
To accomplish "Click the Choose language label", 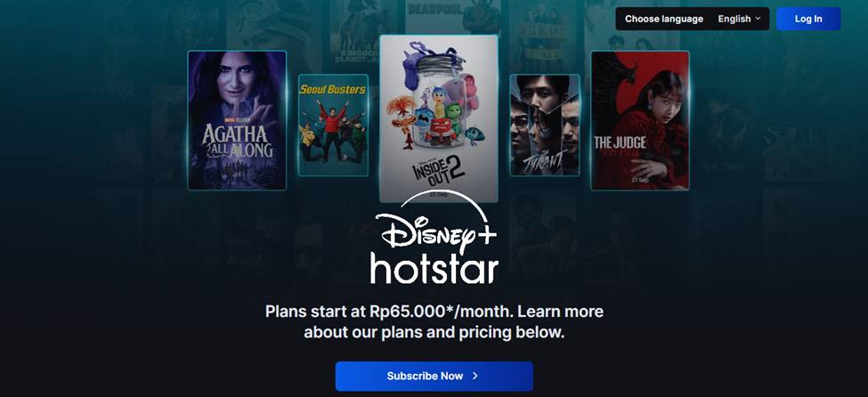I will 664,19.
